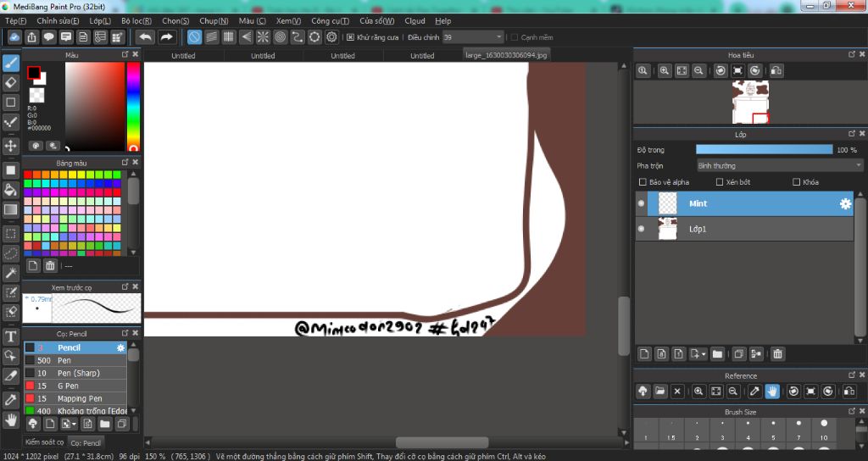Delete palette color with trash icon
Screen dimensions: 868x461
click(50, 265)
